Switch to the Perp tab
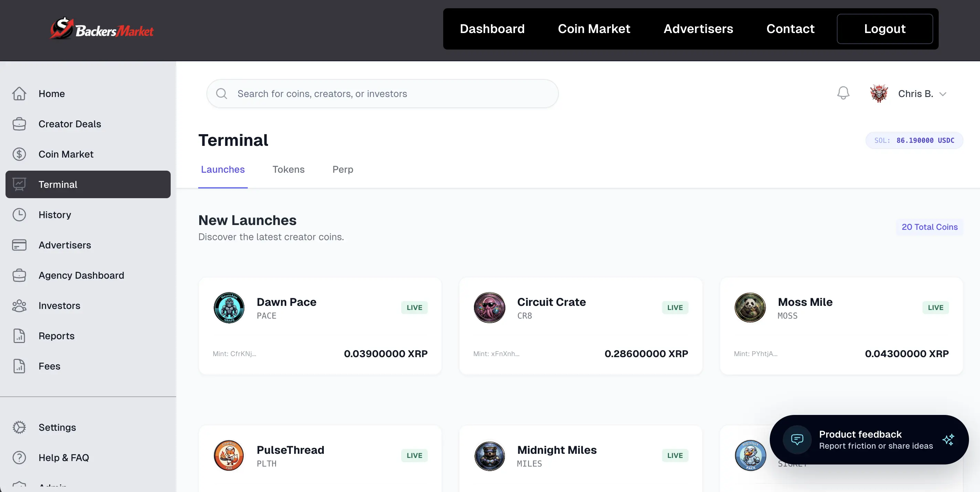 pyautogui.click(x=342, y=169)
